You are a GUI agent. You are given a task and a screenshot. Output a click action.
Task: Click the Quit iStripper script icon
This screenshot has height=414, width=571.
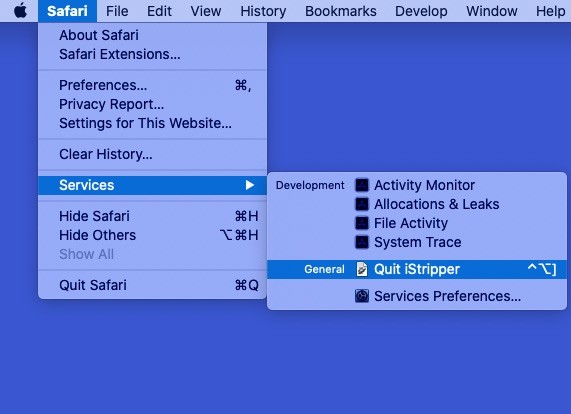tap(362, 269)
